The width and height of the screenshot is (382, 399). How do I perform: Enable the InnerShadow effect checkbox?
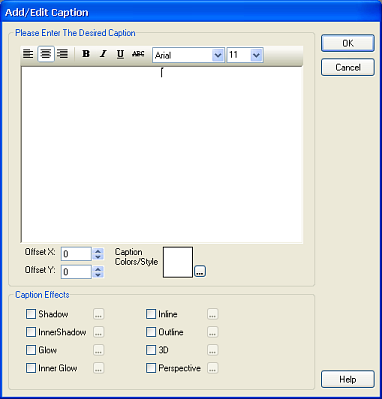point(31,332)
